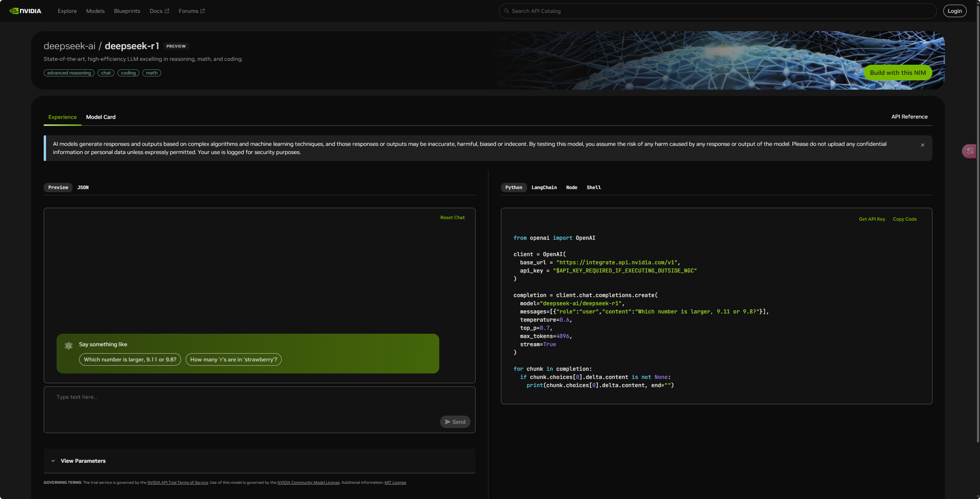
Task: Open the Model Card tab
Action: [101, 117]
